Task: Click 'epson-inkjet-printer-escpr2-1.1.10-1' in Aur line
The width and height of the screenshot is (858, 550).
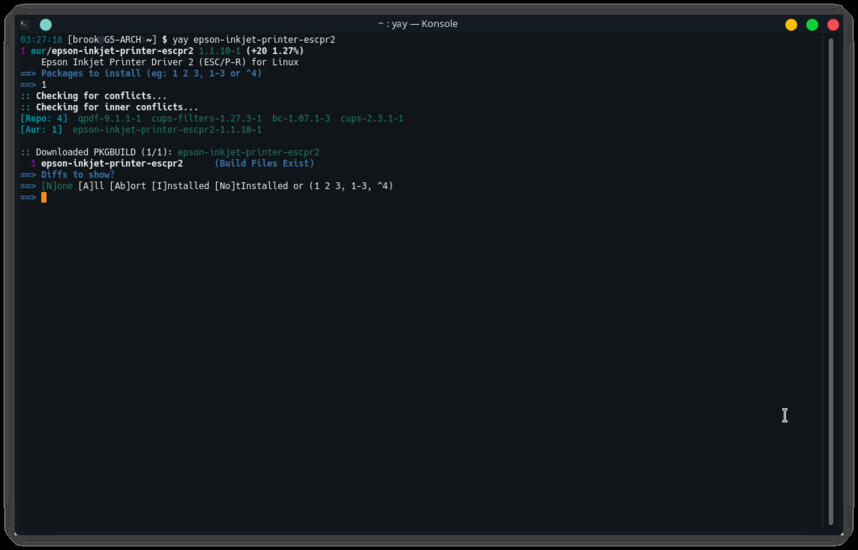Action: (167, 130)
